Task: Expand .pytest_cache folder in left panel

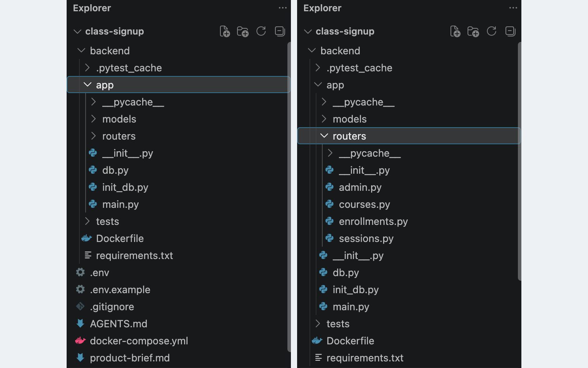Action: [x=88, y=68]
